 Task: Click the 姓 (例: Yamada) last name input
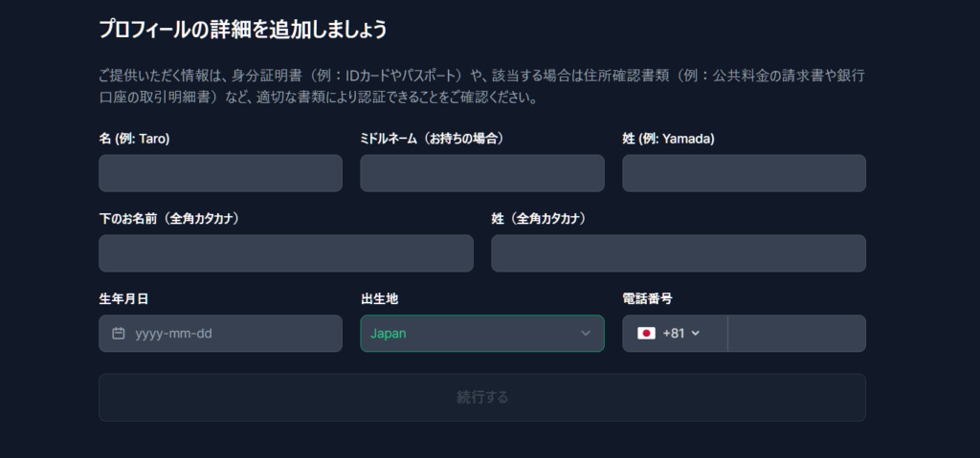[x=744, y=173]
